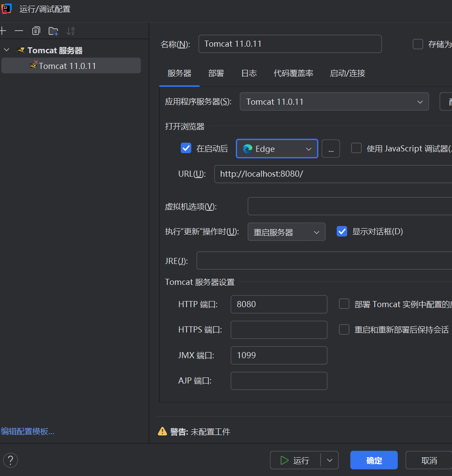The image size is (452, 476).
Task: Uncheck the 在启动后 checkbox
Action: (x=186, y=148)
